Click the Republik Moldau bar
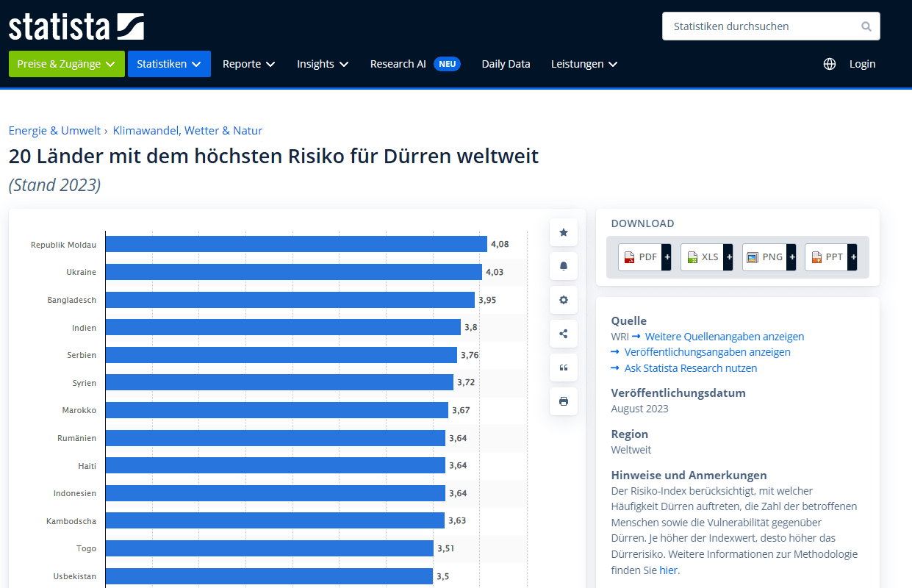 [x=296, y=244]
